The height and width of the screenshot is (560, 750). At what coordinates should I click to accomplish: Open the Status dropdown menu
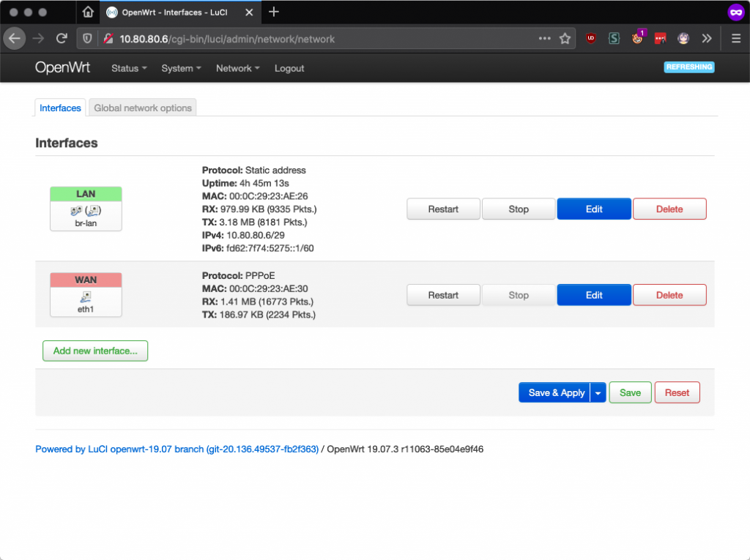click(129, 68)
